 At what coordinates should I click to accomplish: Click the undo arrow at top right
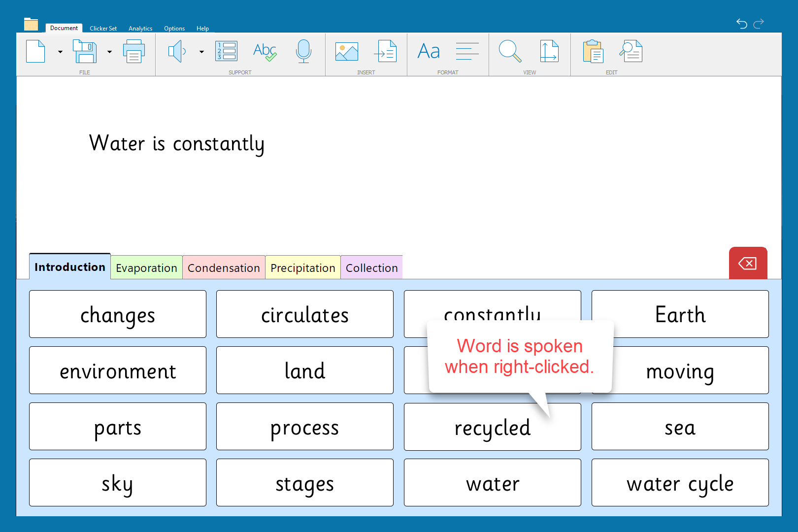[741, 23]
